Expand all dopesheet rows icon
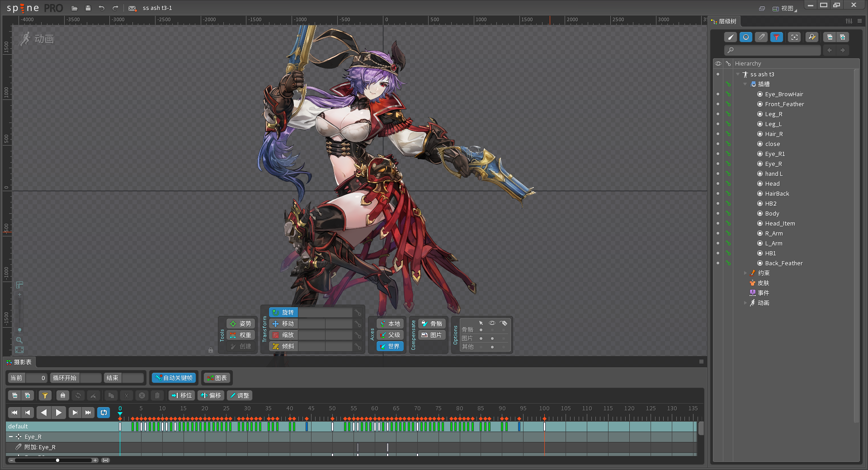 (x=28, y=395)
